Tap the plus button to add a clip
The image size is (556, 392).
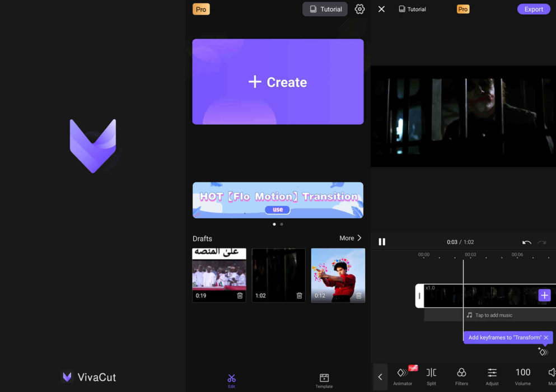[544, 295]
